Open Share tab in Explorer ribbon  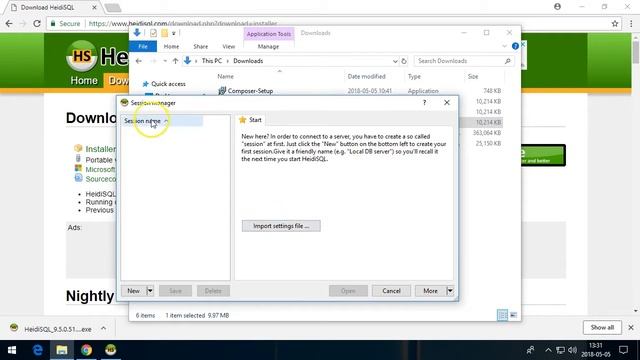point(200,47)
